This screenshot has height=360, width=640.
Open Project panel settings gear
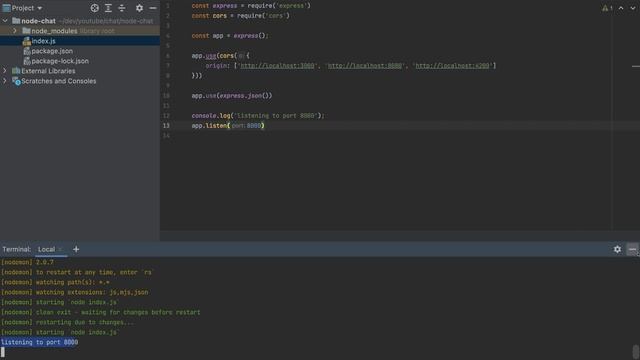point(139,8)
